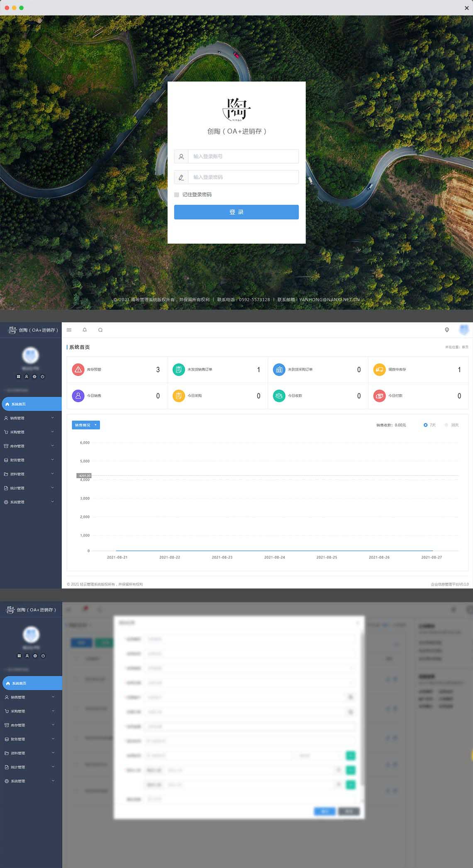Click the 输入登录账号 username field

[x=243, y=157]
